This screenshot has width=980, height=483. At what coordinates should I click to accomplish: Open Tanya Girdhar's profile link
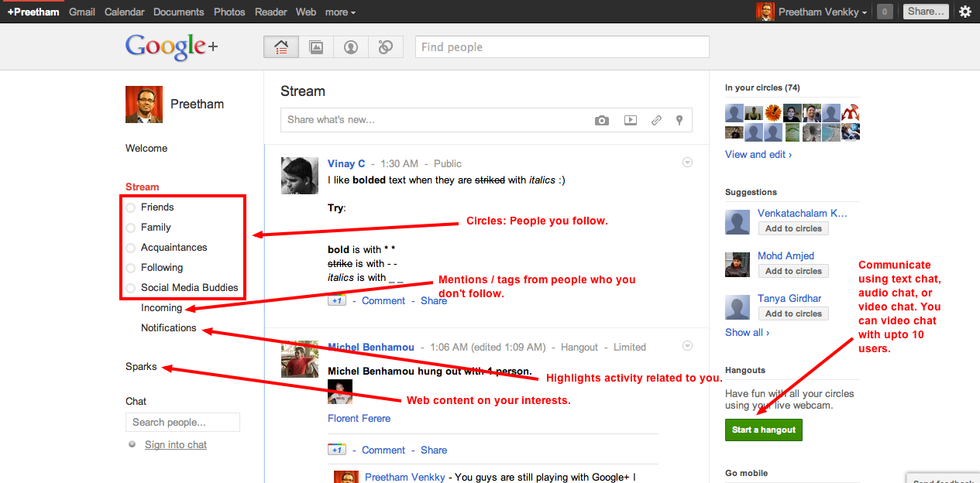[789, 298]
